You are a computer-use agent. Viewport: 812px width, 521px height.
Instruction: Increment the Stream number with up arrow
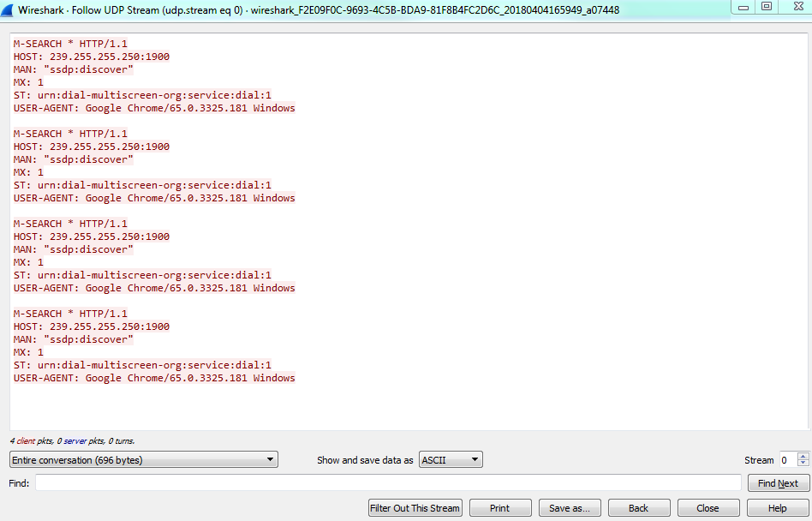pyautogui.click(x=803, y=456)
